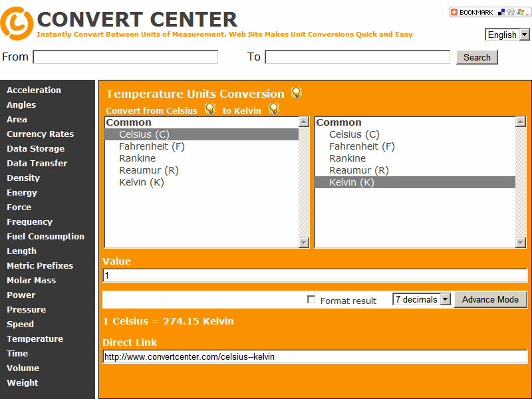The image size is (532, 399).
Task: Click the red plus Bookmark icon
Action: (x=454, y=12)
